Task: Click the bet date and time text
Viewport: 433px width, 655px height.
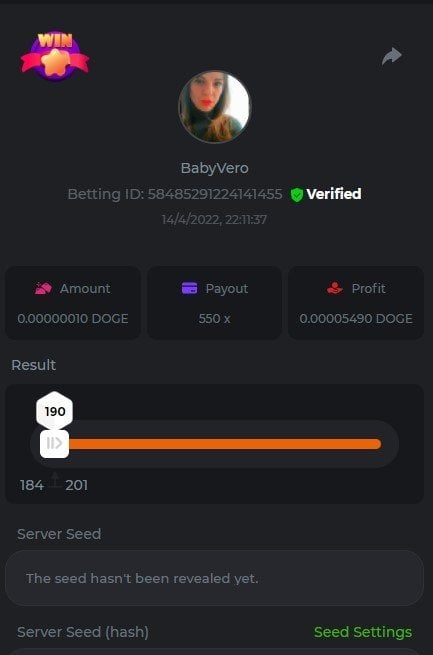Action: coord(215,220)
